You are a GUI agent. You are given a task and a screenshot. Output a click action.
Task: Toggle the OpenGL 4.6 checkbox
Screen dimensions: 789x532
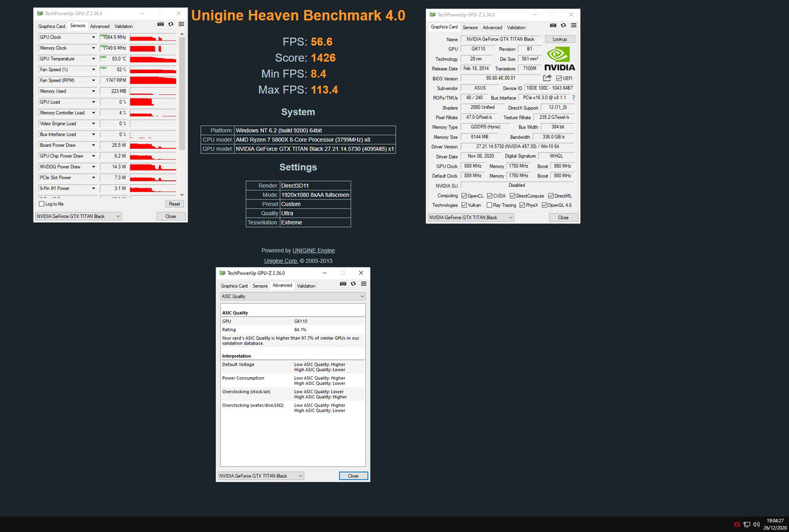[x=544, y=205]
